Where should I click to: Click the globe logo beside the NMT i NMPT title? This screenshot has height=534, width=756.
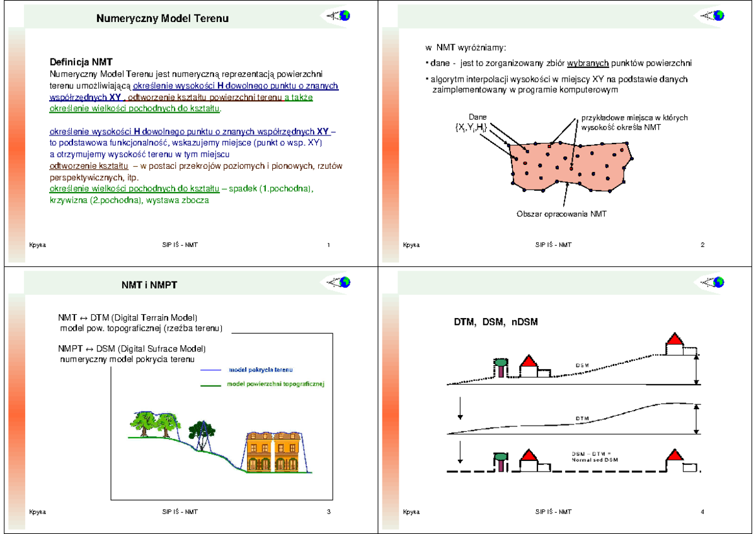click(346, 283)
